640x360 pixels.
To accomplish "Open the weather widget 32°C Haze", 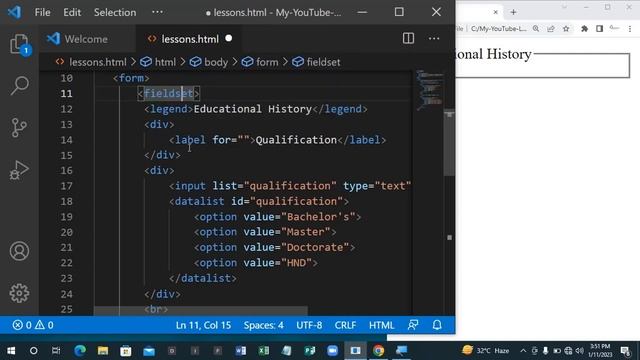I will [x=486, y=351].
